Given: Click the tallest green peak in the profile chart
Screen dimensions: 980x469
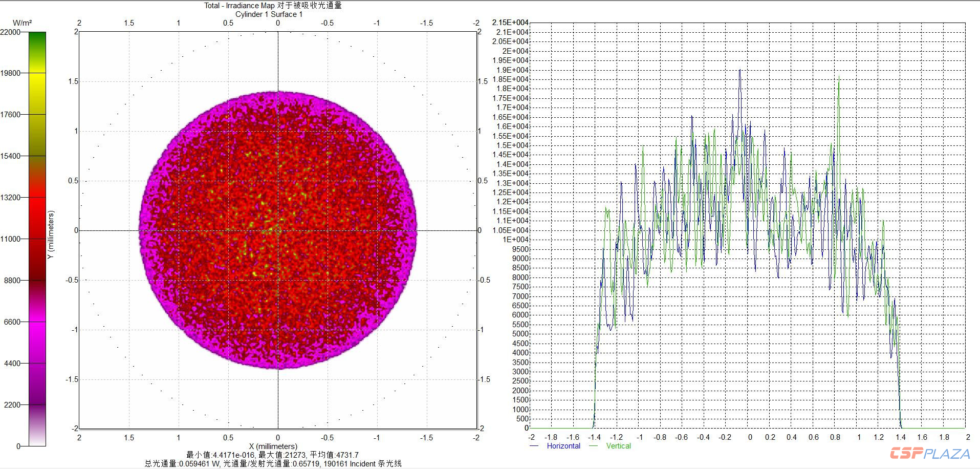Looking at the screenshot, I should (x=839, y=78).
